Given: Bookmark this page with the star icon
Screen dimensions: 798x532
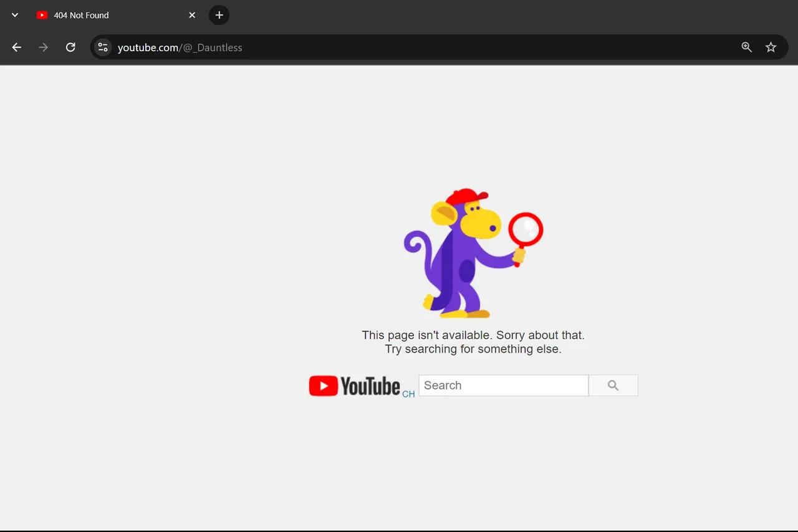Looking at the screenshot, I should click(771, 47).
